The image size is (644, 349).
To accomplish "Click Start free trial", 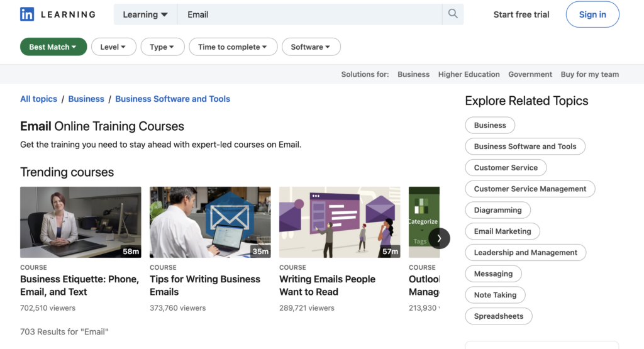I will (521, 14).
